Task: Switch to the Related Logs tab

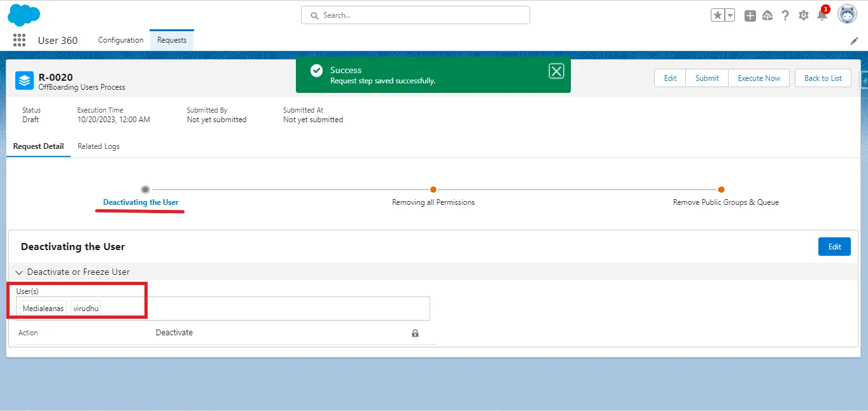Action: [99, 146]
